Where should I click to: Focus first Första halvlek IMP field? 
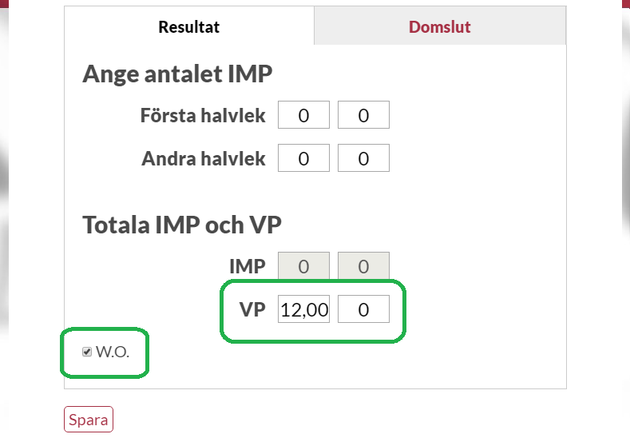click(x=303, y=115)
